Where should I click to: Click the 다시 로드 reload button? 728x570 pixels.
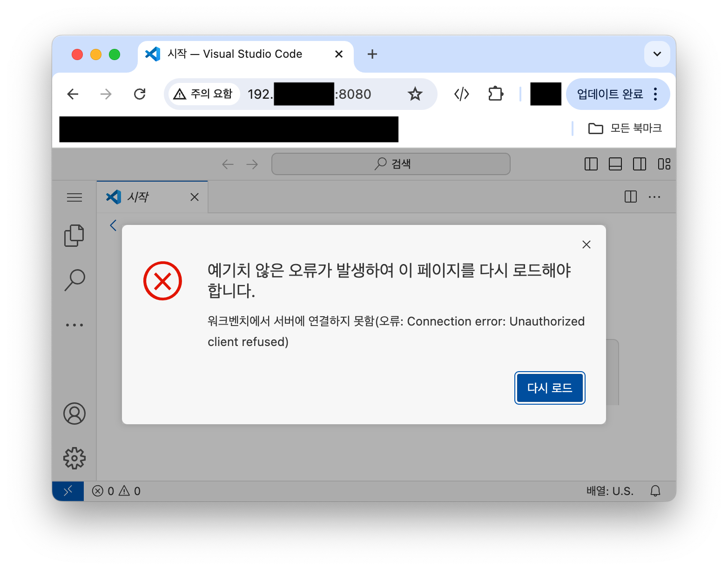[x=550, y=388]
